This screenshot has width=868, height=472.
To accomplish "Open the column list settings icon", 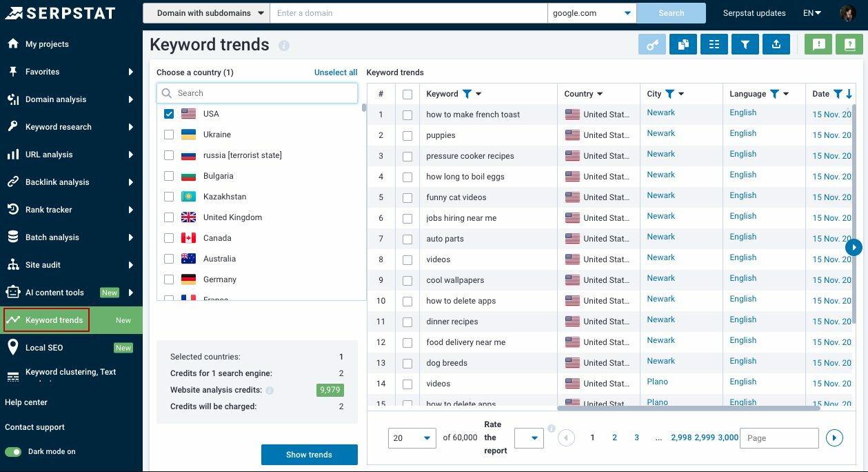I will coord(714,44).
